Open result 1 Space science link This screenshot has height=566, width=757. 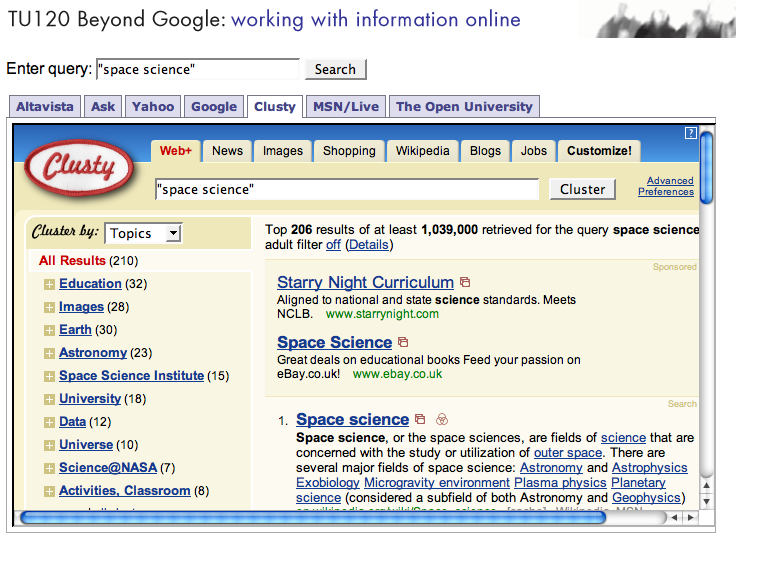(x=352, y=419)
